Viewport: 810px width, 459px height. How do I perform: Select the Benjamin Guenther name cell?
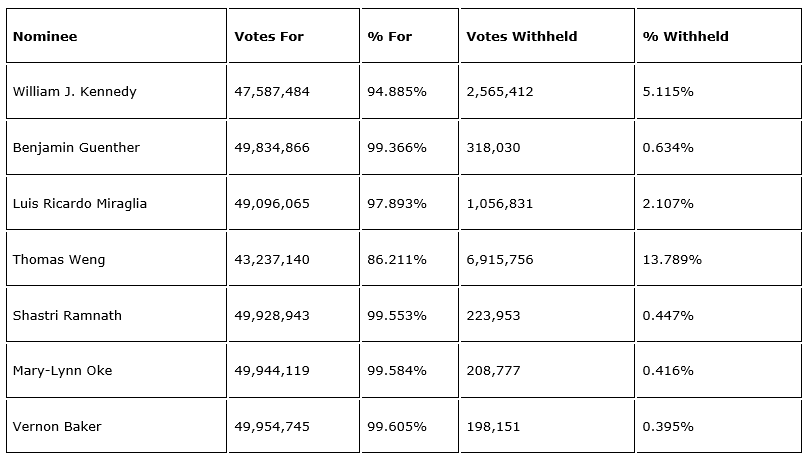coord(76,148)
